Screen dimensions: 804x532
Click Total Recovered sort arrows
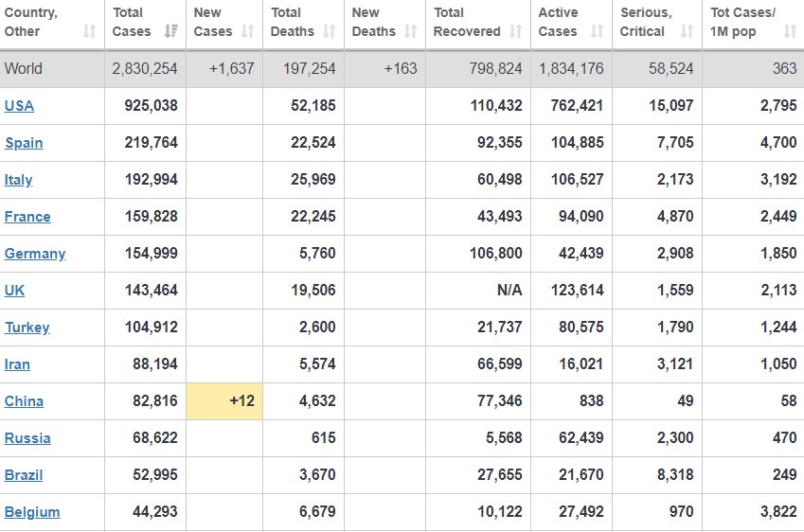pos(516,31)
